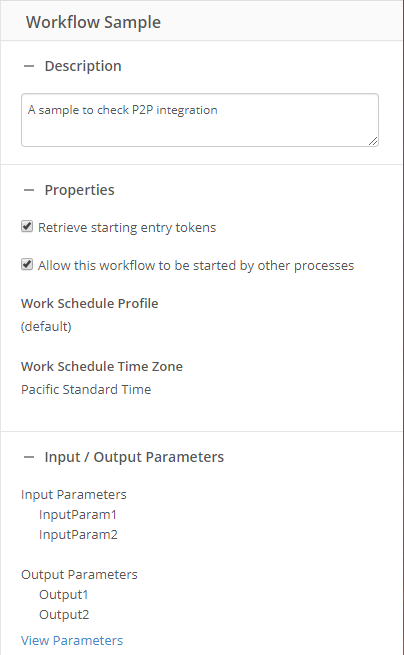The width and height of the screenshot is (404, 655).
Task: Collapse the Properties section minus icon
Action: pyautogui.click(x=29, y=190)
